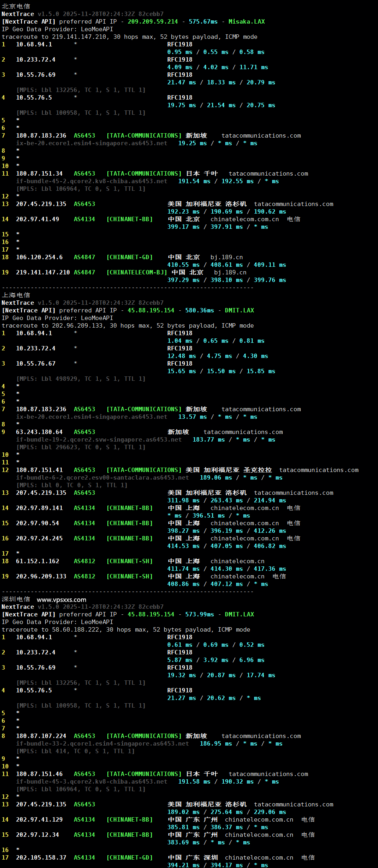The height and width of the screenshot is (868, 378).
Task: Click the www.vpsxxs.com watermark link
Action: [61, 600]
